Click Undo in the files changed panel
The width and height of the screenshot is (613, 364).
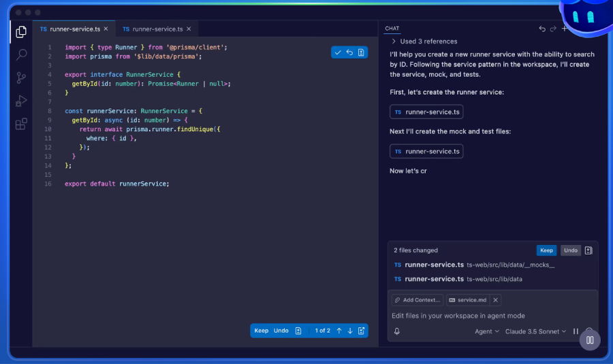click(570, 250)
